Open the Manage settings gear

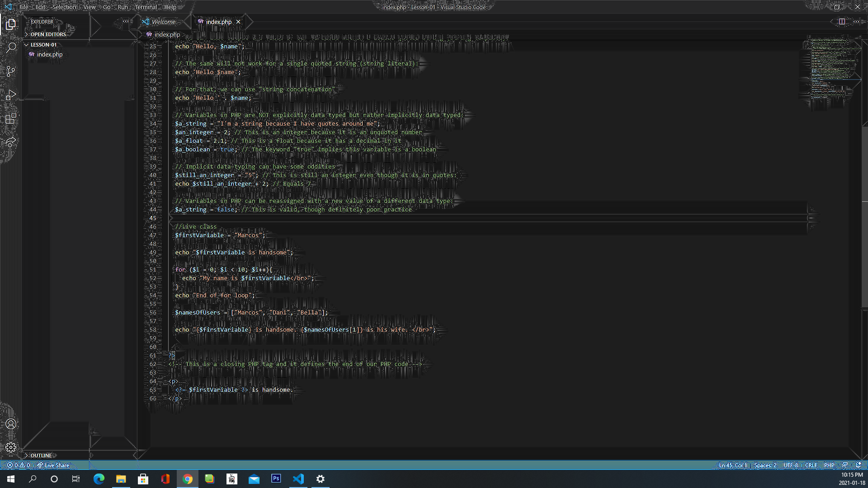[x=11, y=447]
